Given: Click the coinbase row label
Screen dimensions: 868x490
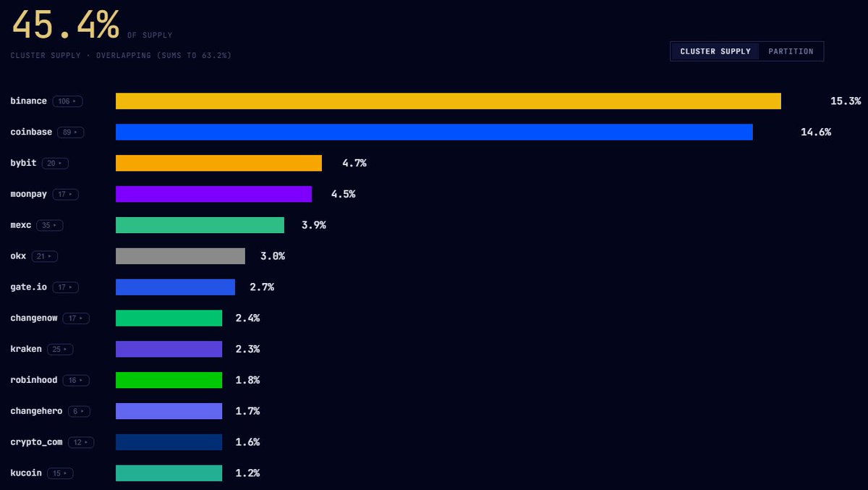Looking at the screenshot, I should click(31, 132).
